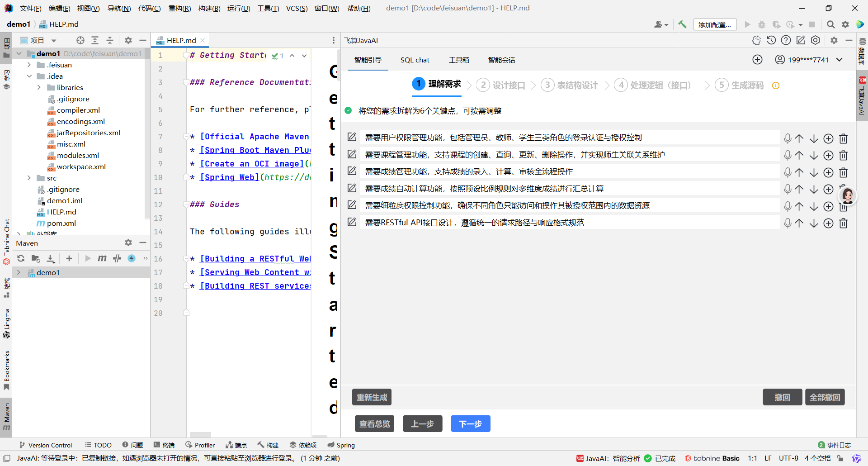
Task: Toggle Maven offline mode
Action: 117,258
